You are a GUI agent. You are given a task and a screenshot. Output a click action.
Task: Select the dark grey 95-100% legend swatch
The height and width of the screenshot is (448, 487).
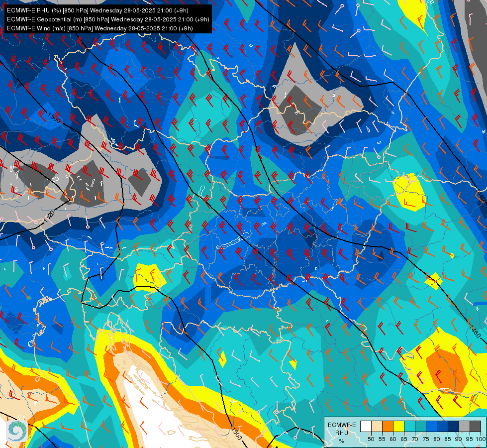tap(475, 426)
